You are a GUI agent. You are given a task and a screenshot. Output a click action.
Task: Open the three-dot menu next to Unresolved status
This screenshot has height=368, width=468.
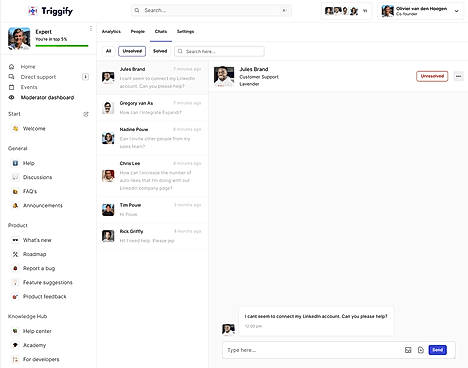tap(458, 76)
